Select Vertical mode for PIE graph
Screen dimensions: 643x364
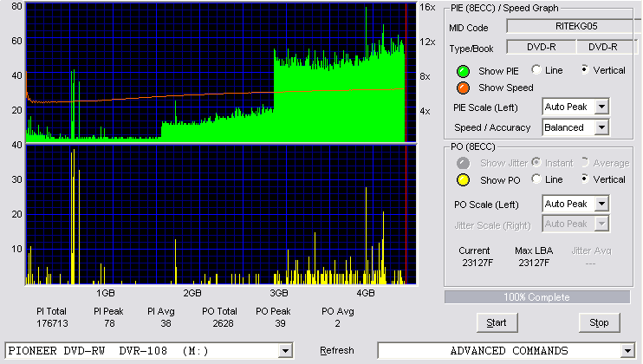tap(584, 69)
